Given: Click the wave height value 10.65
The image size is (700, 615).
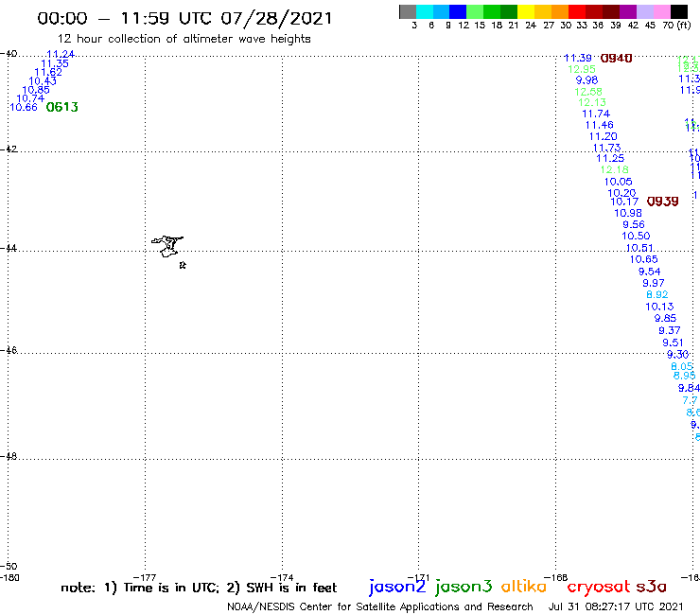Looking at the screenshot, I should coord(644,259).
